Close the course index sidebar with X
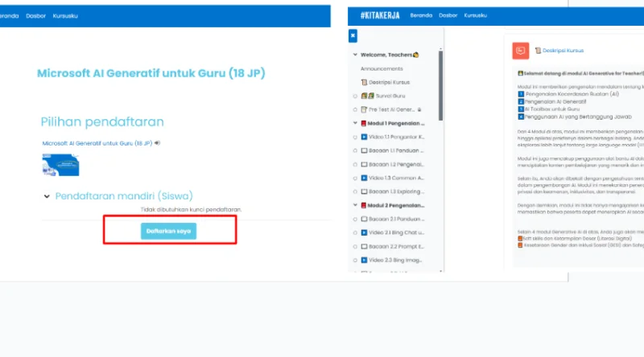 coord(353,35)
